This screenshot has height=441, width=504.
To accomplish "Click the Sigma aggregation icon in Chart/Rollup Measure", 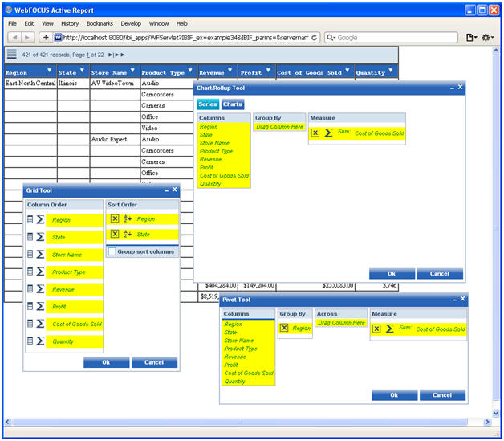I will [328, 133].
